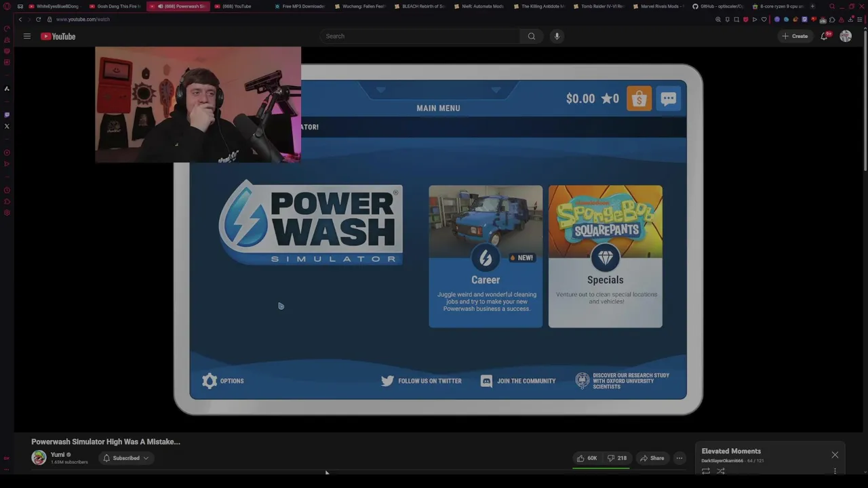The height and width of the screenshot is (488, 868).
Task: Click Discover Our Research Study link
Action: [623, 381]
